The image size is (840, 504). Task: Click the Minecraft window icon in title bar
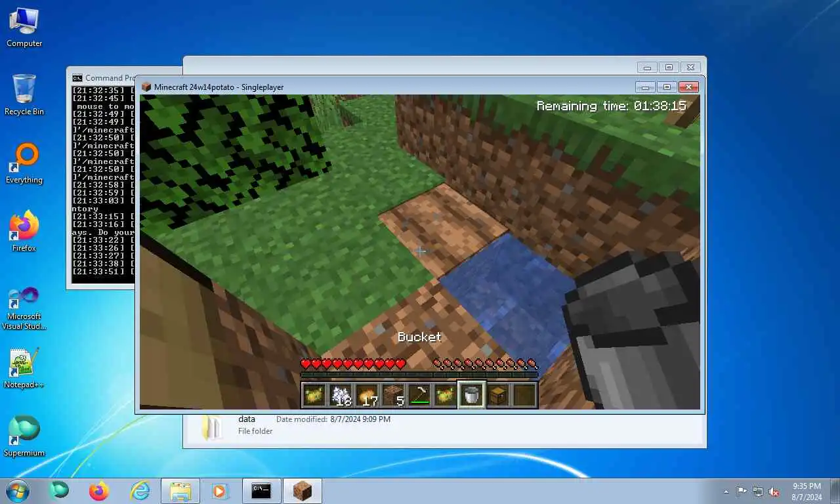pos(146,87)
